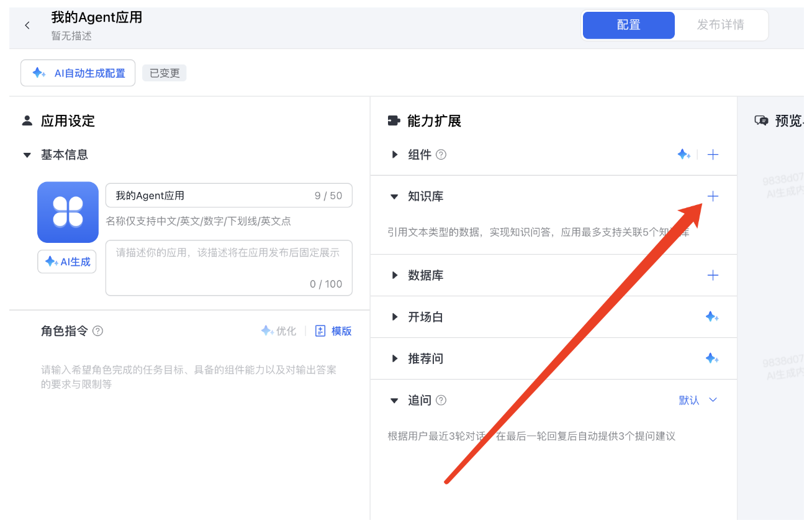Collapse the 追问 section
This screenshot has width=812, height=528.
pyautogui.click(x=394, y=401)
